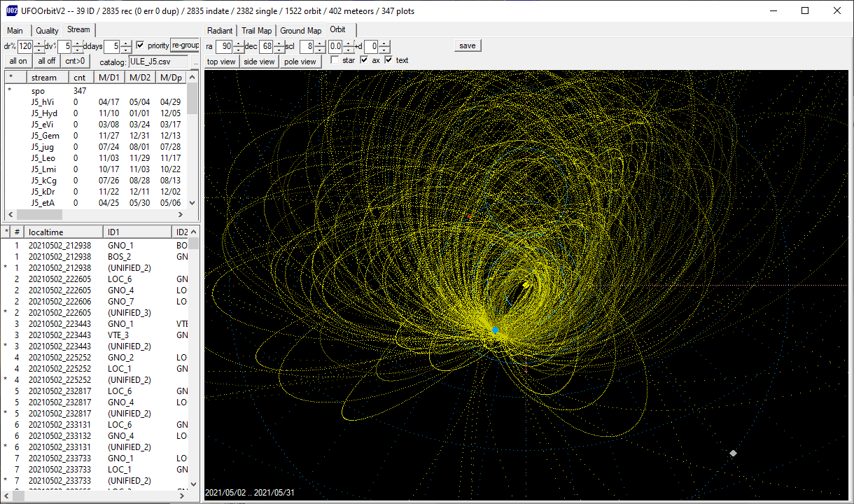Uncheck the priority checkbox
Image resolution: width=854 pixels, height=504 pixels.
click(140, 45)
